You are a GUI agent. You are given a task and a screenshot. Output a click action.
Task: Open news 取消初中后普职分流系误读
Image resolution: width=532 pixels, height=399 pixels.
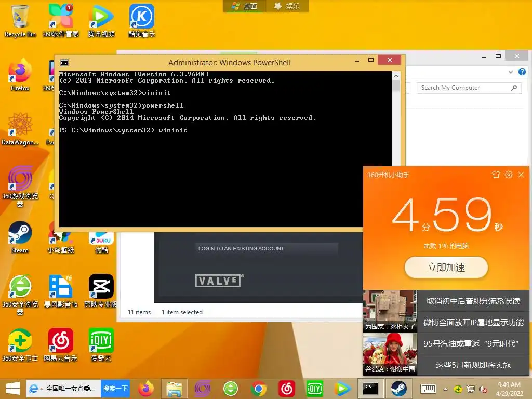(473, 301)
